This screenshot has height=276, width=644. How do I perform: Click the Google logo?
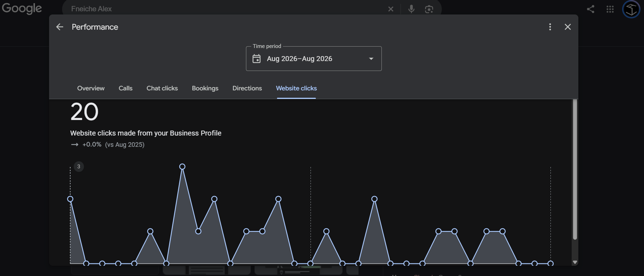tap(22, 8)
